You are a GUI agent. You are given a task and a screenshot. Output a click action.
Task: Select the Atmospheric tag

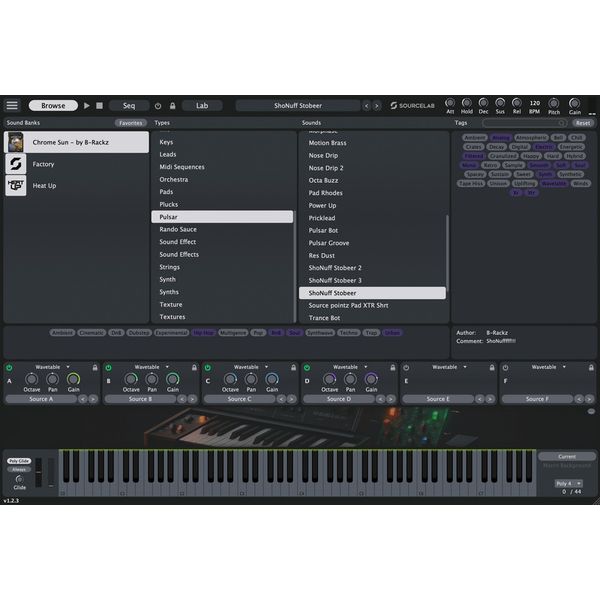click(531, 138)
